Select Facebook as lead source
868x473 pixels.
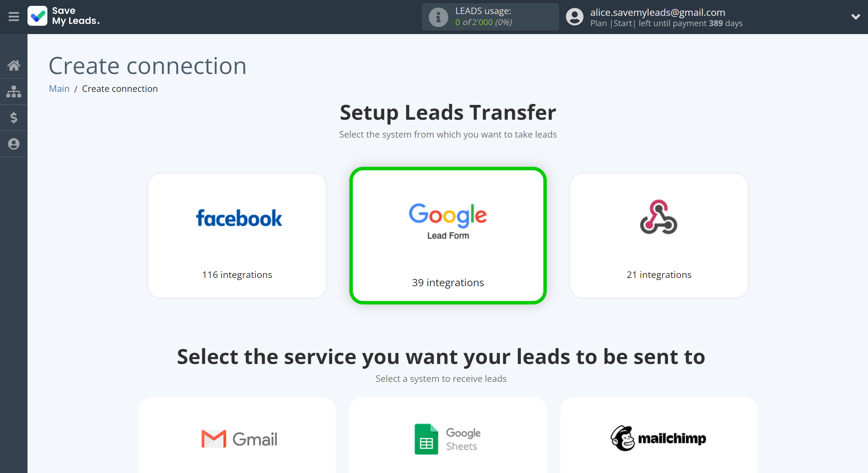pyautogui.click(x=237, y=233)
